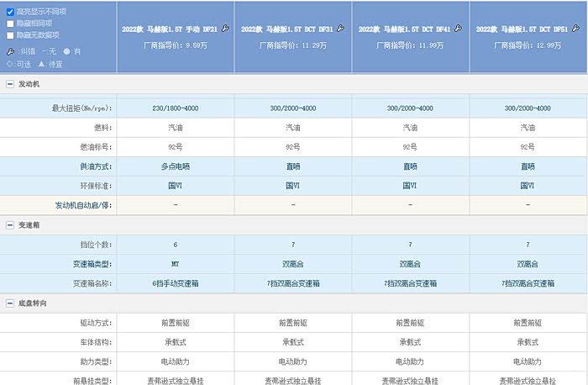Image resolution: width=588 pixels, height=385 pixels.
Task: Click 变速箱类型 row label
Action: coord(92,264)
